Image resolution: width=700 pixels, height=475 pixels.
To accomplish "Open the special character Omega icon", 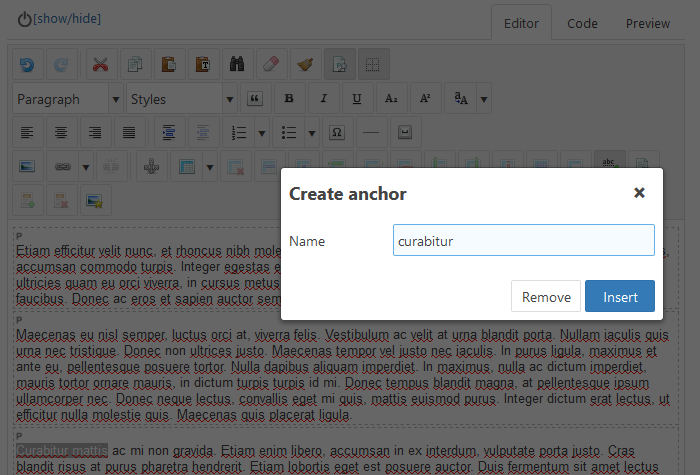I will (337, 133).
